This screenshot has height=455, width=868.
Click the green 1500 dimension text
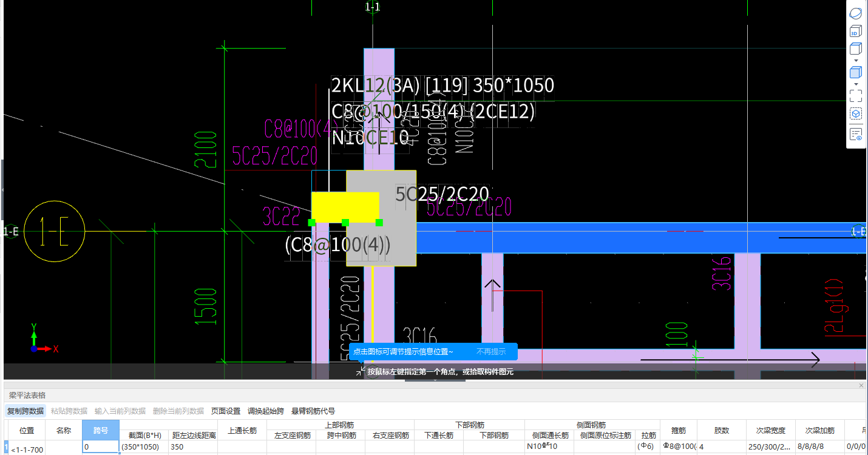[x=206, y=306]
